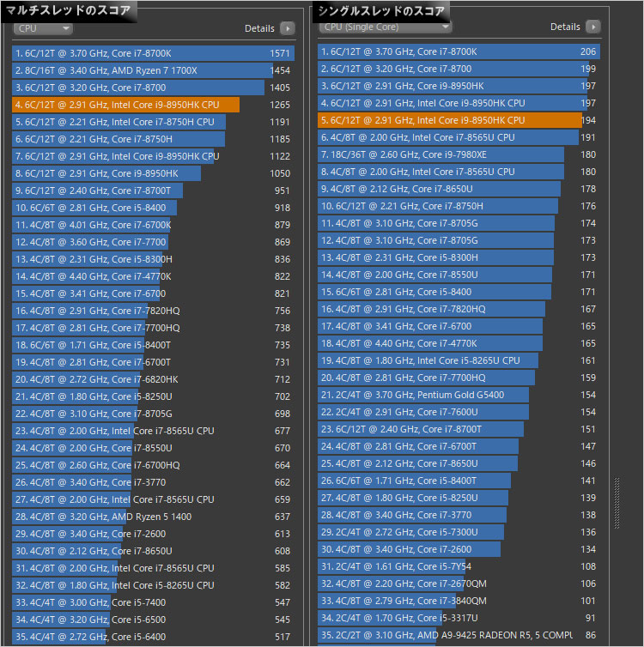The height and width of the screenshot is (647, 644).
Task: Select single-thread row 10 Core i7-8750H 176
Action: point(459,206)
